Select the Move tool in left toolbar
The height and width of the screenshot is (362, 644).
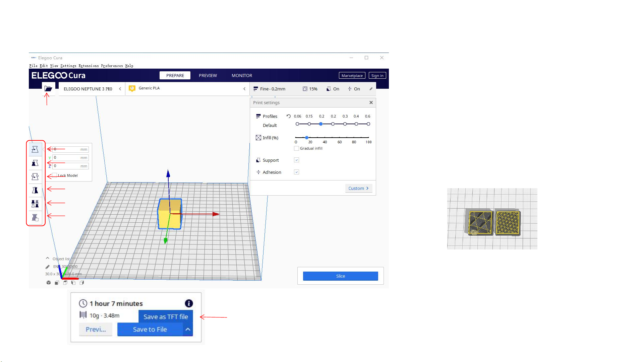[x=35, y=149]
